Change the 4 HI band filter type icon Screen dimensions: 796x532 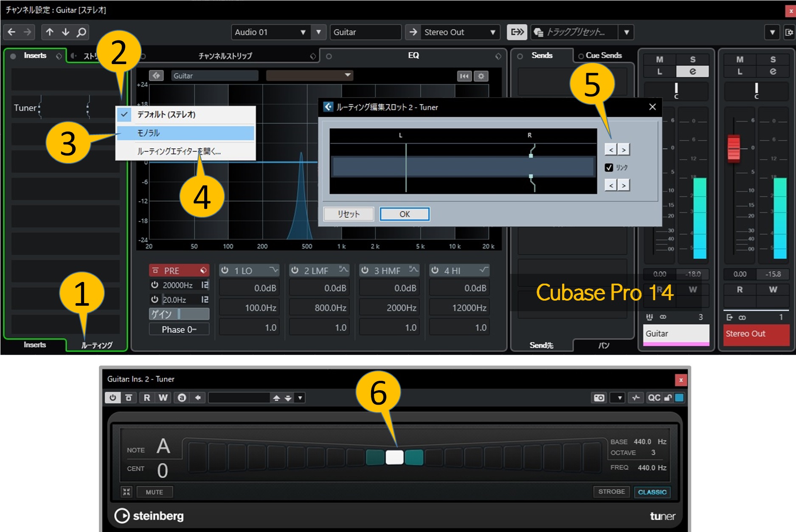483,270
